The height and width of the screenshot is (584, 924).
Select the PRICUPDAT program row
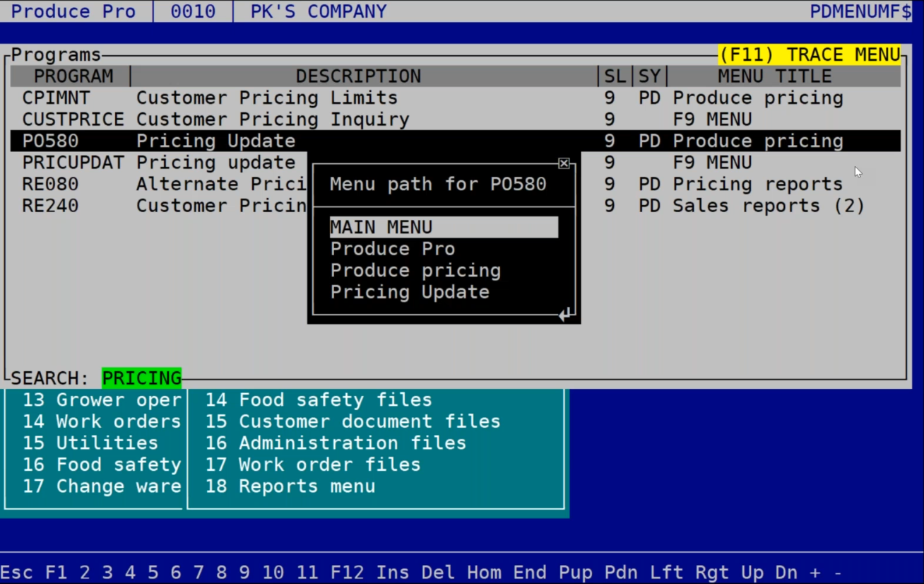click(456, 163)
